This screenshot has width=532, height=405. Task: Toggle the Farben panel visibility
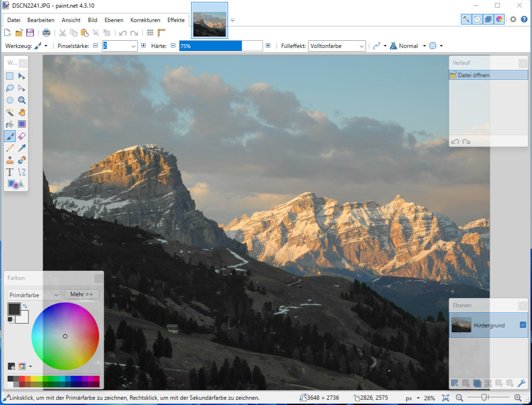point(499,19)
